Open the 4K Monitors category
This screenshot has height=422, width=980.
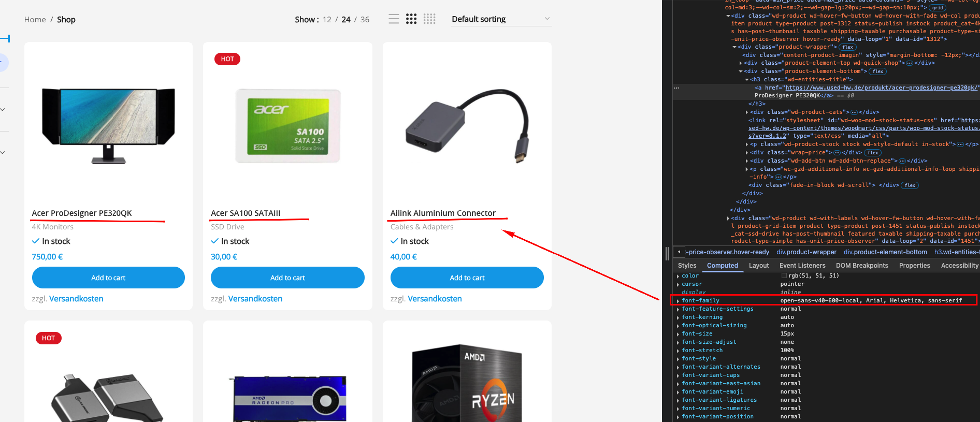click(x=52, y=227)
